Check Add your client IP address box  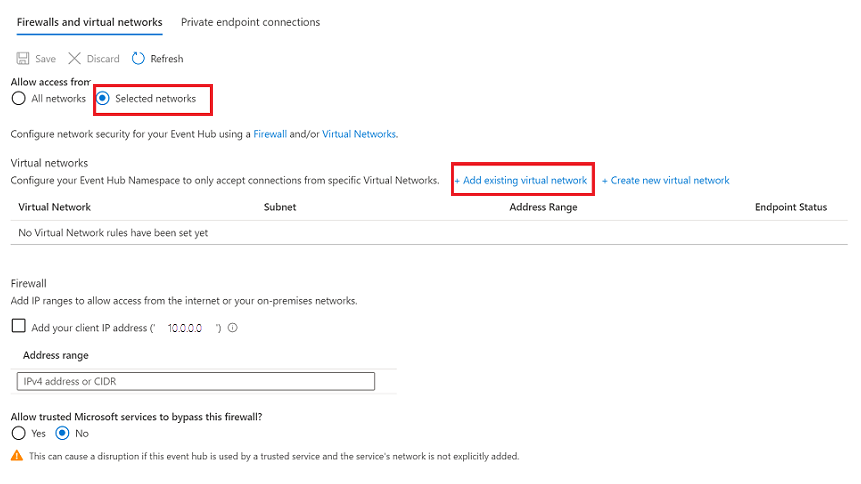[18, 326]
